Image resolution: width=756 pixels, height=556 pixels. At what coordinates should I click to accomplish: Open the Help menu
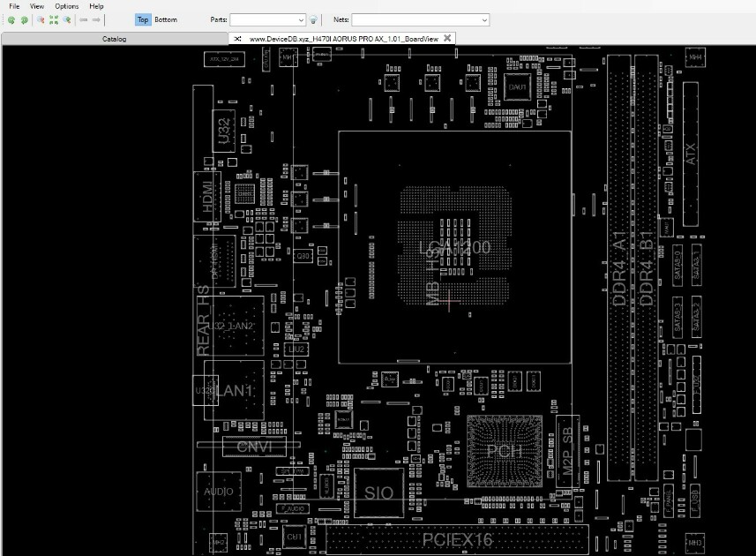(96, 6)
